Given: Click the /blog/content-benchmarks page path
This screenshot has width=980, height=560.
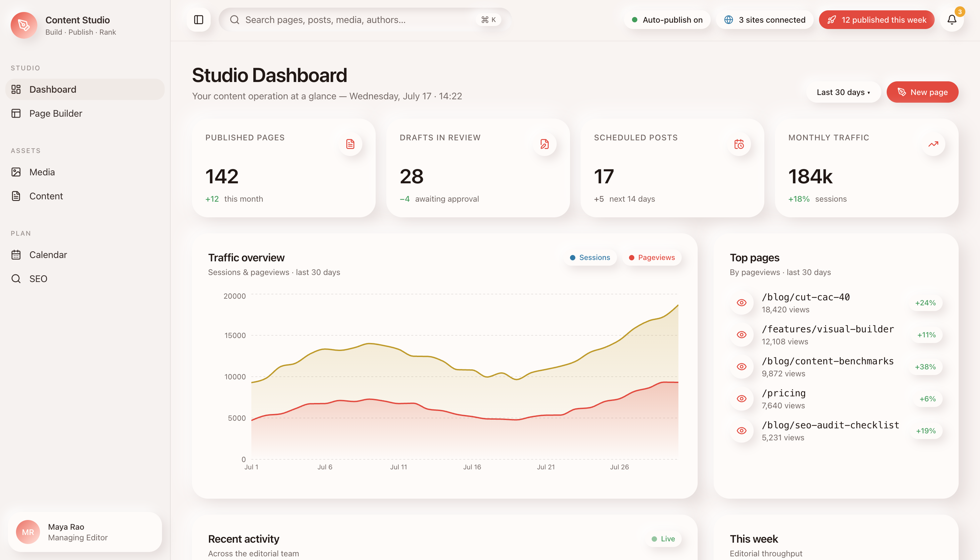Looking at the screenshot, I should [x=828, y=361].
